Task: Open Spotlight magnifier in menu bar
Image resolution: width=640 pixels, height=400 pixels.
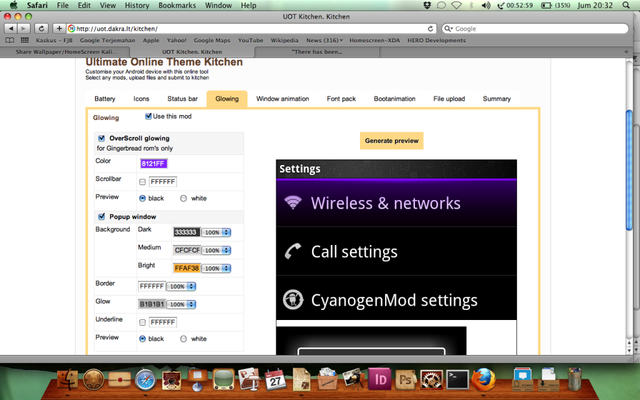Action: [626, 5]
